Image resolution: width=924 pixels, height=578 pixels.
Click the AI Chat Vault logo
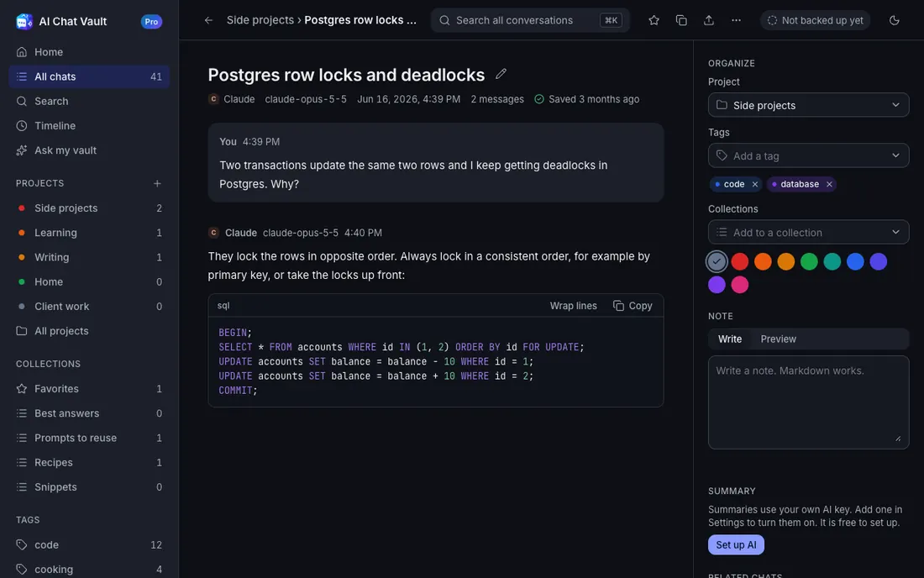24,21
